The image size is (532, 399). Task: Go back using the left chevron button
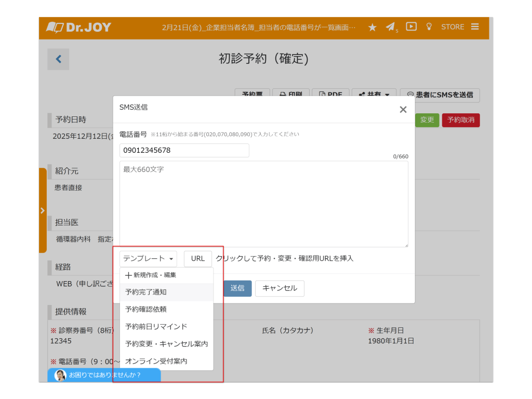click(58, 59)
